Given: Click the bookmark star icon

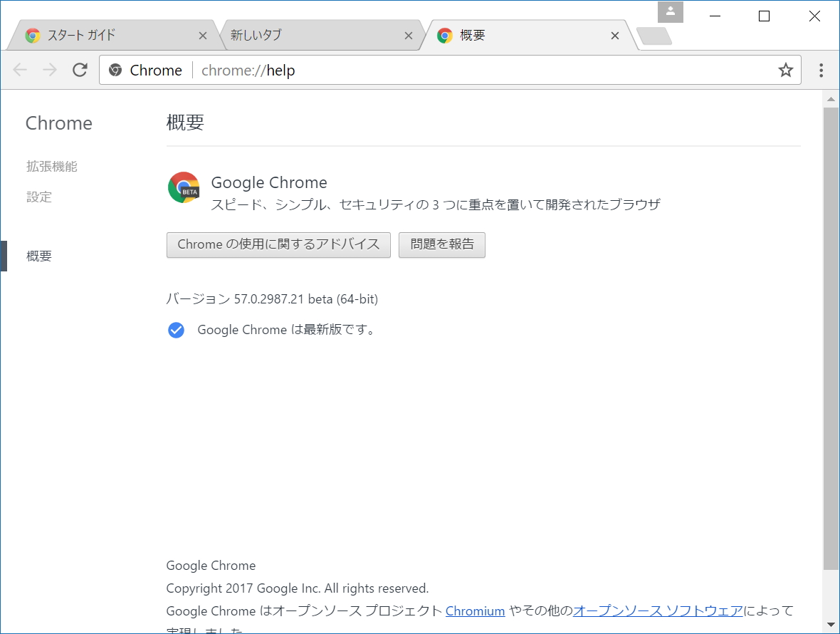Looking at the screenshot, I should pos(785,69).
